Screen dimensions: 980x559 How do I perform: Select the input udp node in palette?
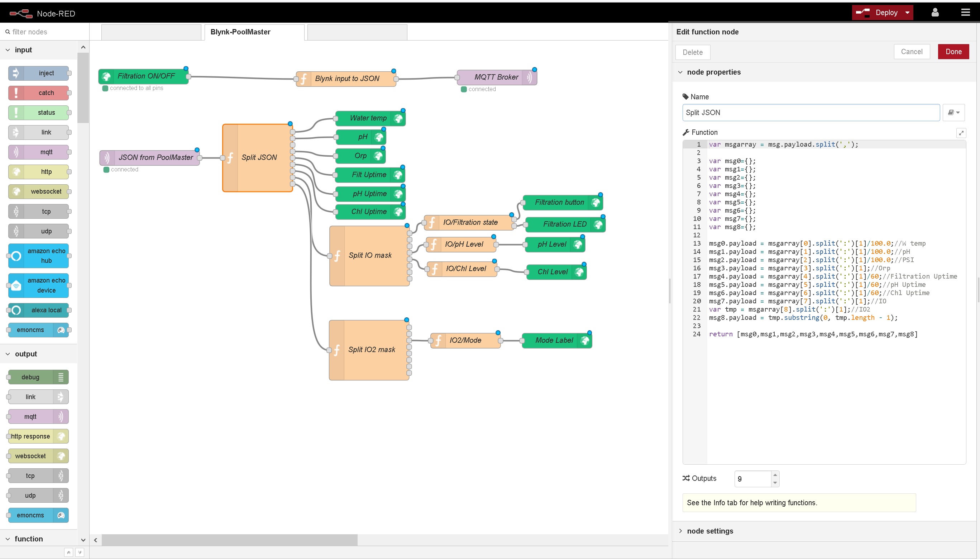pos(38,231)
